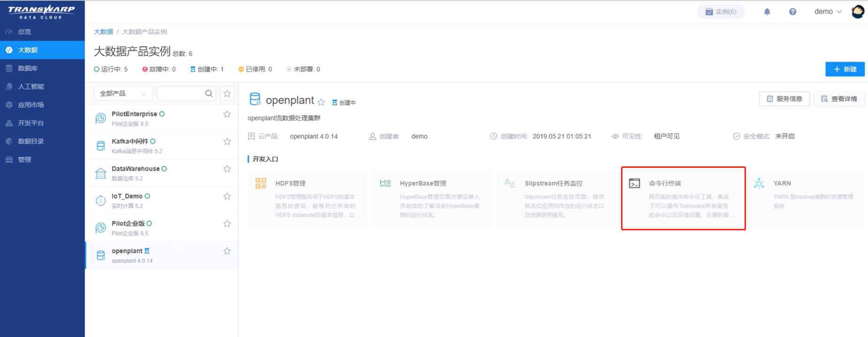Click the Kafka中间件 product icon
The image size is (868, 337).
(x=100, y=146)
